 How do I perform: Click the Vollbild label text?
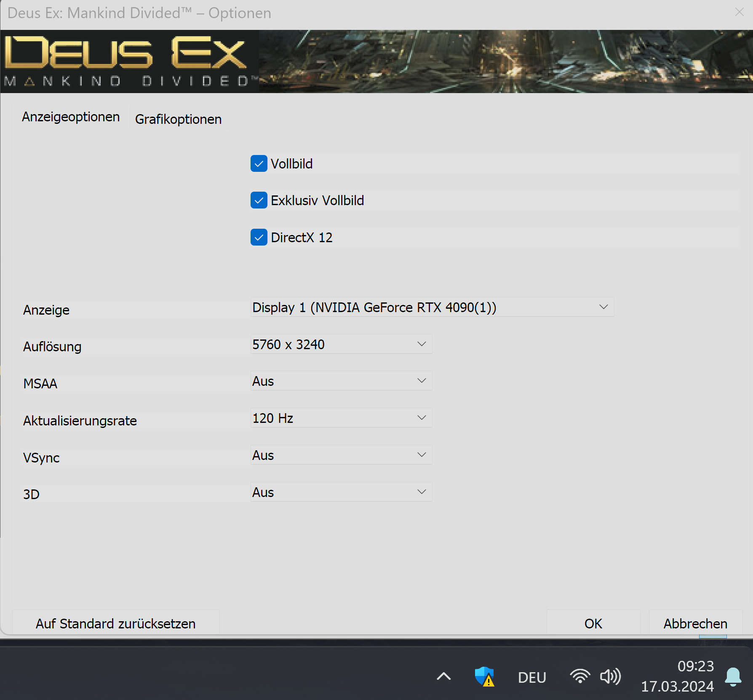pyautogui.click(x=291, y=164)
